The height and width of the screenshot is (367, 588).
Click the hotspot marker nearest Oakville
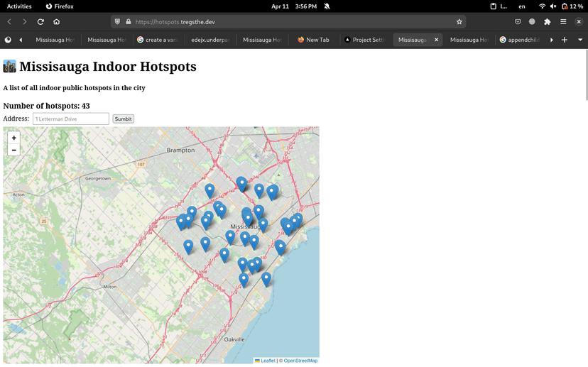[x=244, y=280]
